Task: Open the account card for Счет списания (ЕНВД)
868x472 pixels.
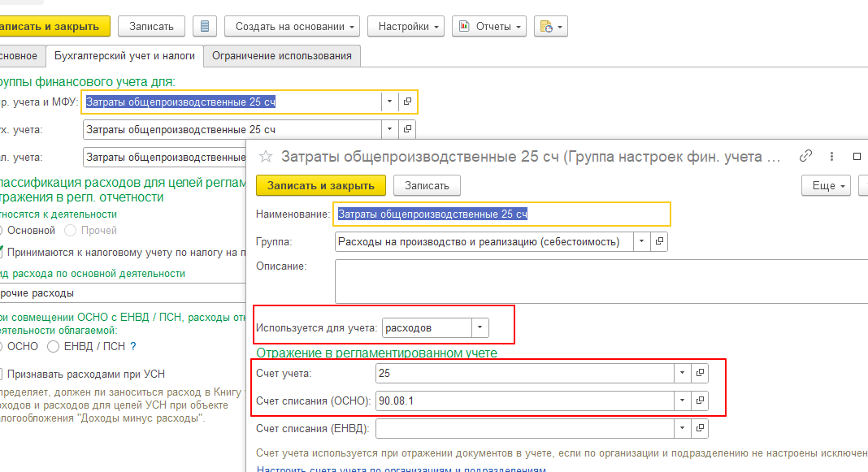Action: click(x=700, y=428)
